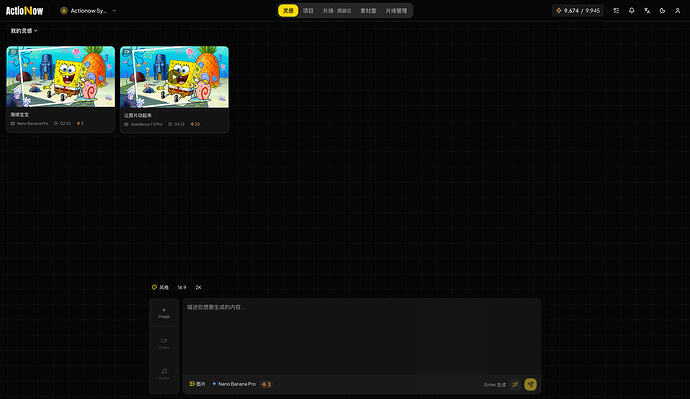Click the ActioNow logo
The image size is (690, 399).
[x=25, y=11]
